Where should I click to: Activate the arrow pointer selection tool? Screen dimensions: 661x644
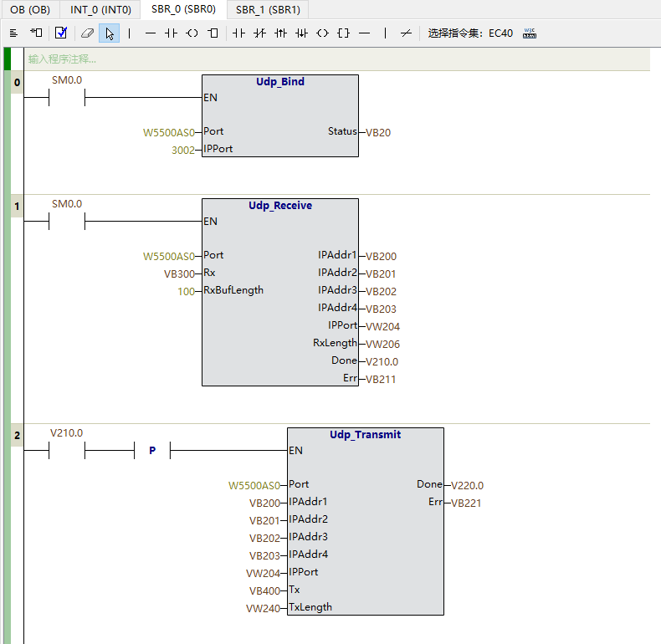pos(110,33)
